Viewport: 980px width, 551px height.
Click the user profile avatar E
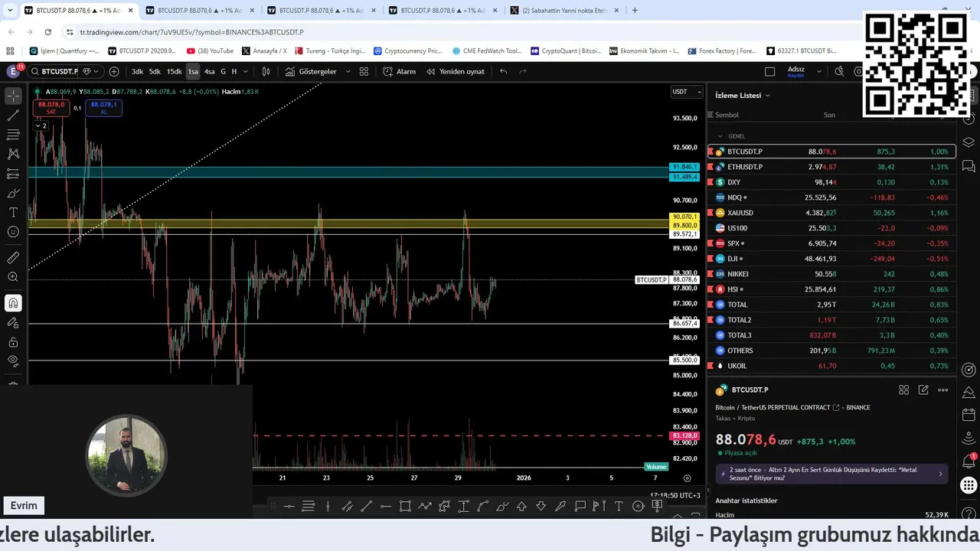point(13,71)
